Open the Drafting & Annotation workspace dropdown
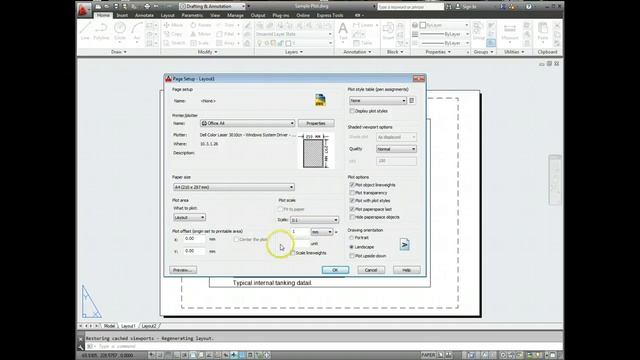Screen dimensions: 640x360 point(212,7)
